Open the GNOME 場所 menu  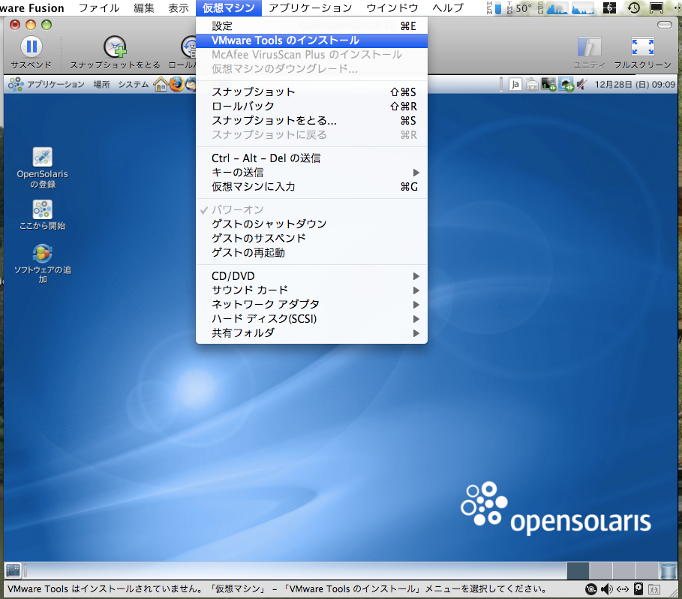101,84
